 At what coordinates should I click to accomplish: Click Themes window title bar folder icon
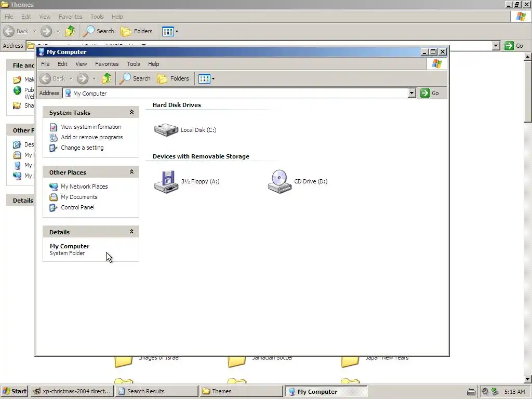pyautogui.click(x=5, y=4)
